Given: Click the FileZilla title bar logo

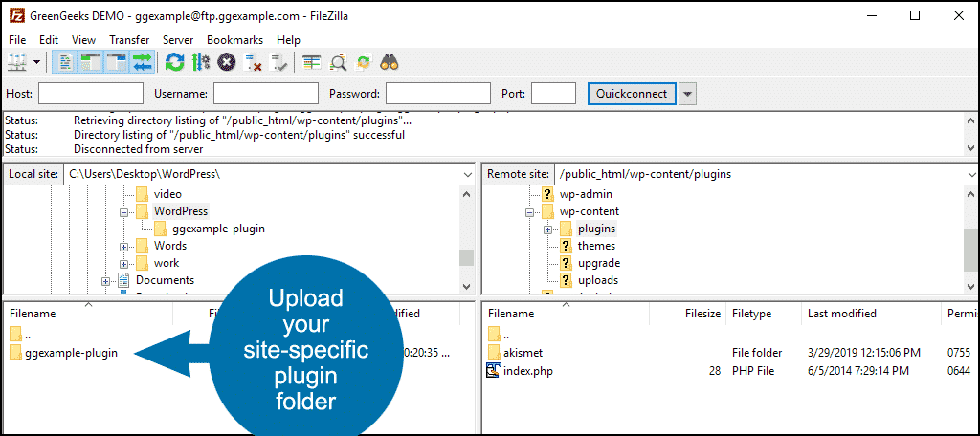Looking at the screenshot, I should pos(17,15).
